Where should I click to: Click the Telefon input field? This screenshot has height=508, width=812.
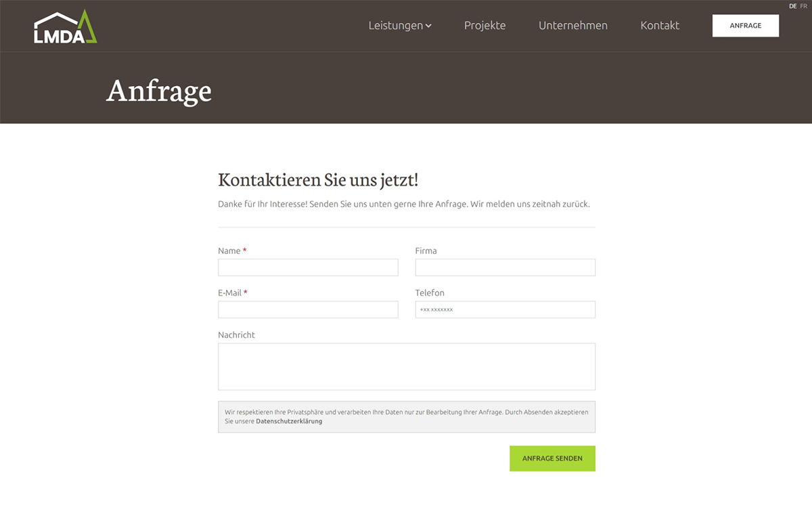pos(505,310)
